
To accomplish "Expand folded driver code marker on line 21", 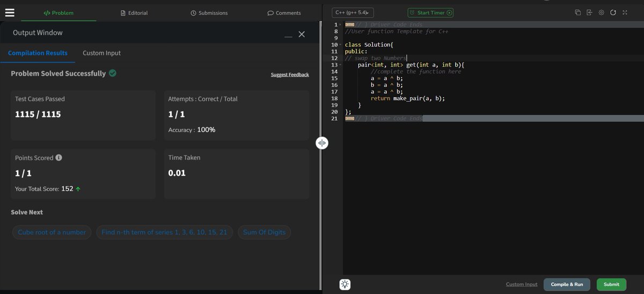I will coord(349,119).
